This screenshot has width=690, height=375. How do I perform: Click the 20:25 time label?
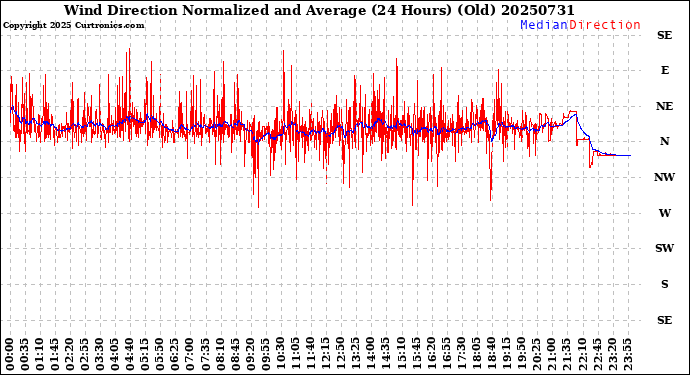[x=537, y=354]
